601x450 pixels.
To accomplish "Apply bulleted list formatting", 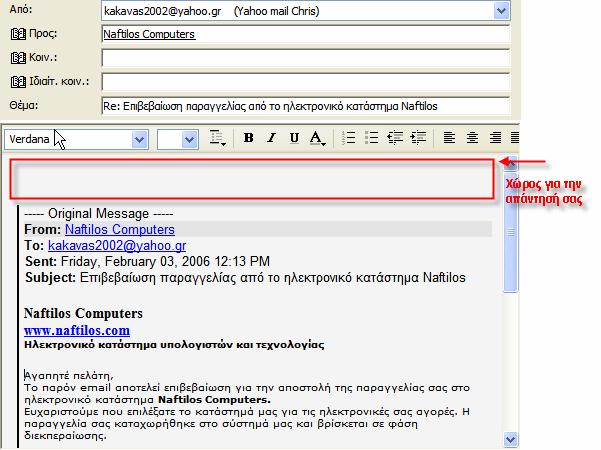I will (x=371, y=138).
